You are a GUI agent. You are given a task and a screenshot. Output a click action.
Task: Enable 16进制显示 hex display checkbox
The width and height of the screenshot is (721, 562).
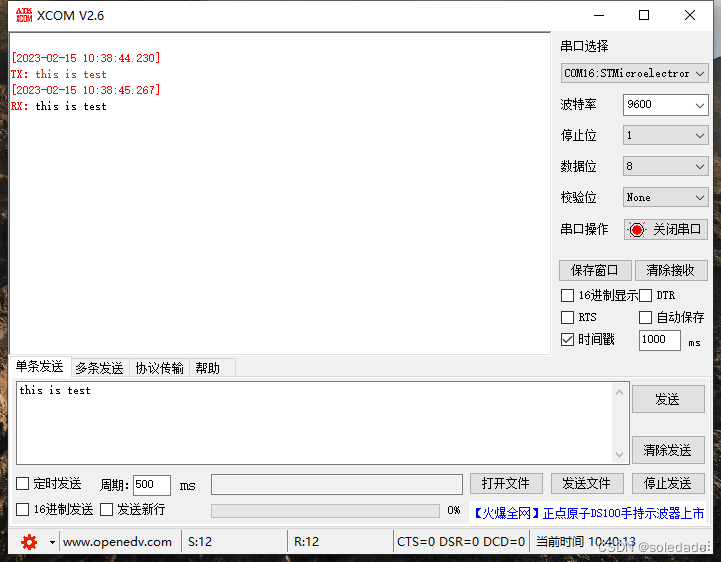tap(567, 295)
